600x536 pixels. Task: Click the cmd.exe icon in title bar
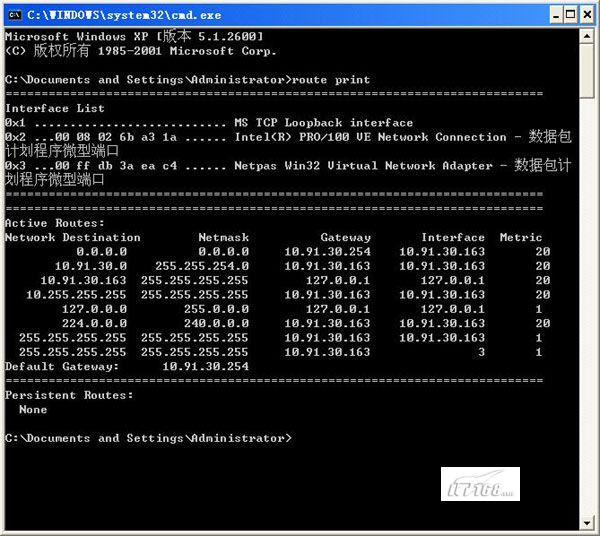(15, 15)
